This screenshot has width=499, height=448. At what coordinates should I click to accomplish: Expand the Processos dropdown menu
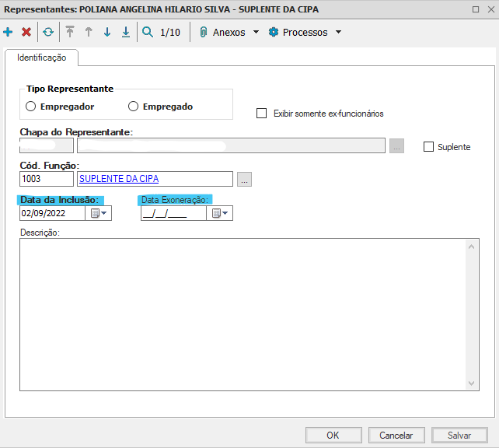(x=305, y=33)
